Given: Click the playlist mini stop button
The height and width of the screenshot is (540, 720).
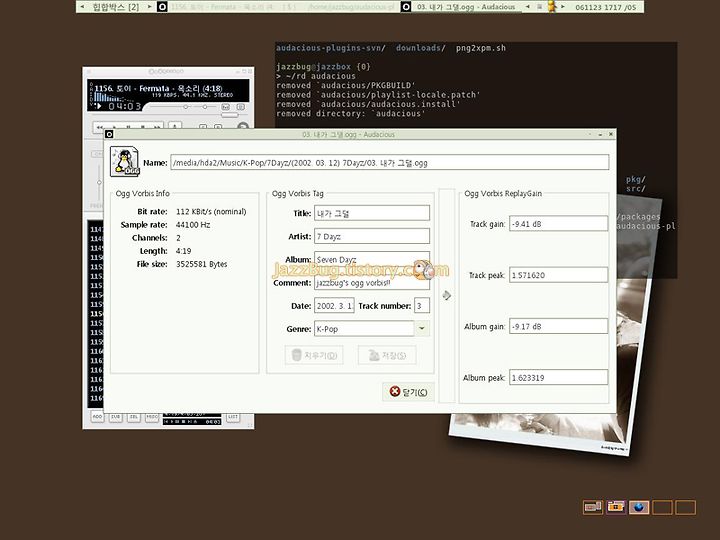Looking at the screenshot, I should [183, 422].
